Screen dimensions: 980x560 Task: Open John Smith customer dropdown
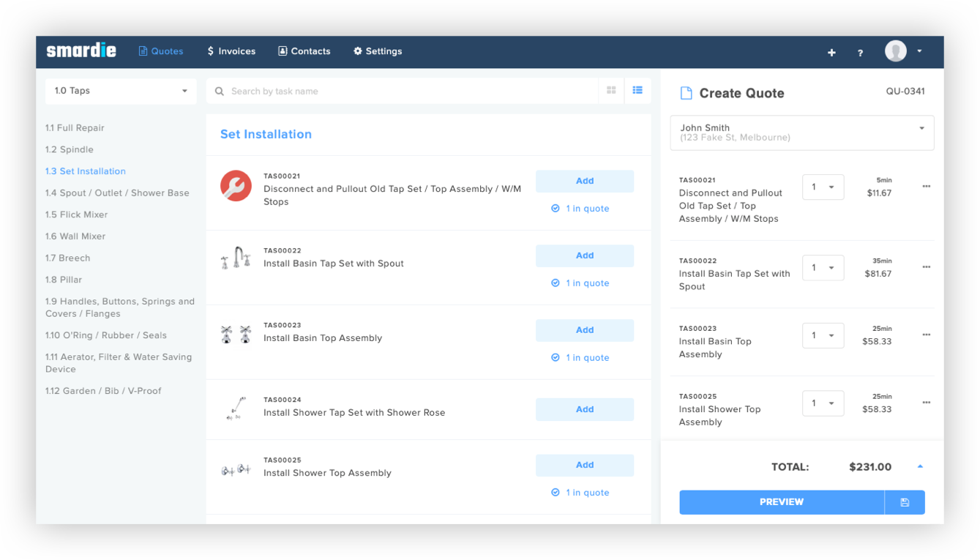pyautogui.click(x=801, y=132)
